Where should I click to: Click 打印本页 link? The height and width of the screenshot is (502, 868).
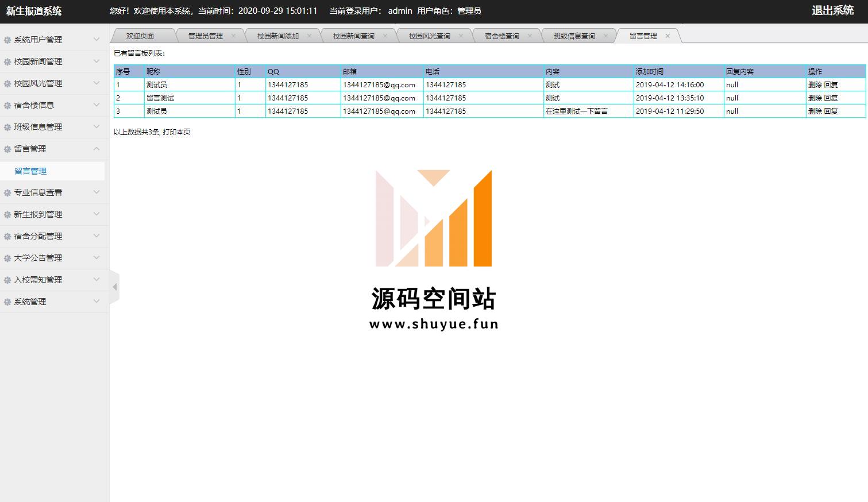pyautogui.click(x=176, y=132)
